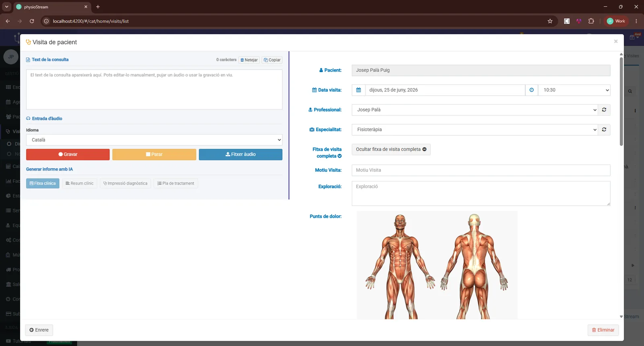
Task: Delete the visit with Eliminar
Action: (x=603, y=330)
